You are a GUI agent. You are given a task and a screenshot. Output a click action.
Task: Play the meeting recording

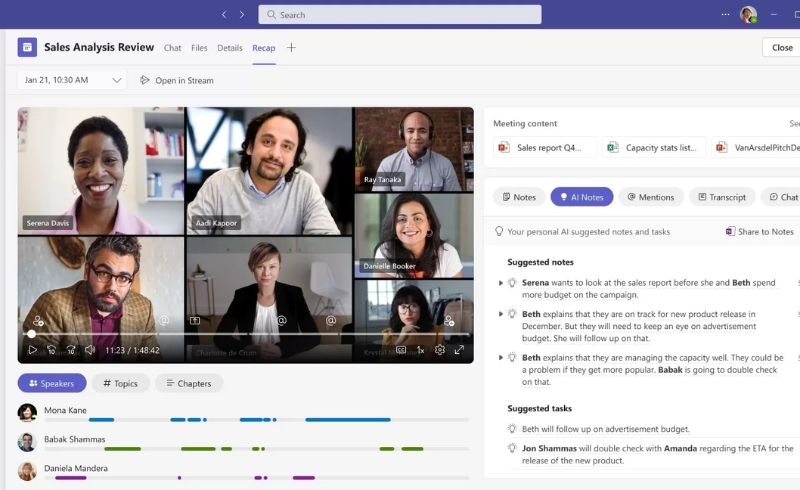coord(32,350)
